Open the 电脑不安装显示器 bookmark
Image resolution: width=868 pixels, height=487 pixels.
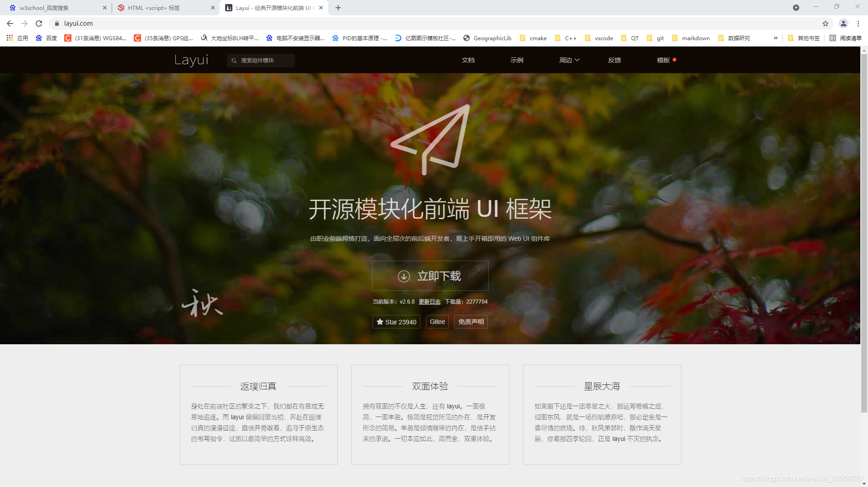click(x=295, y=38)
